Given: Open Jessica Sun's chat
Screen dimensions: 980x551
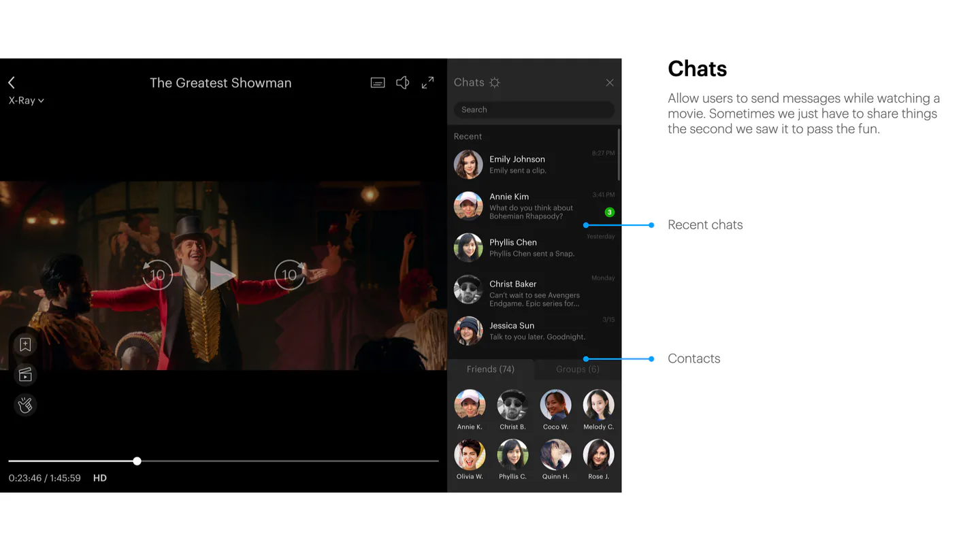Looking at the screenshot, I should pyautogui.click(x=534, y=331).
